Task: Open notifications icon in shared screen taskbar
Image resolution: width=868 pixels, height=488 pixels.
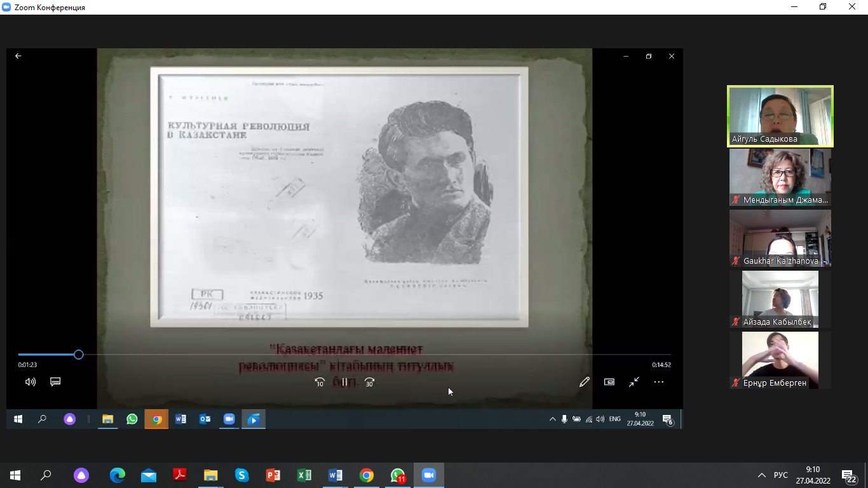Action: click(x=668, y=419)
